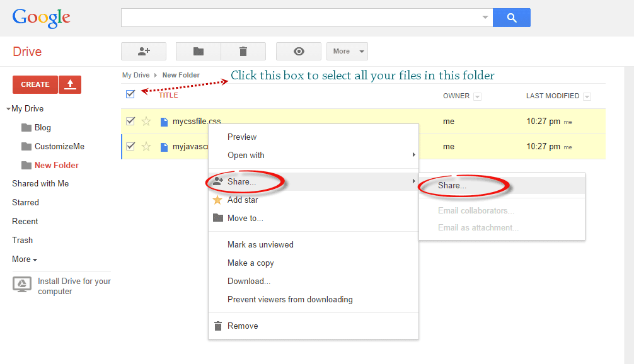Choose Make a copy from the context menu

(x=250, y=263)
